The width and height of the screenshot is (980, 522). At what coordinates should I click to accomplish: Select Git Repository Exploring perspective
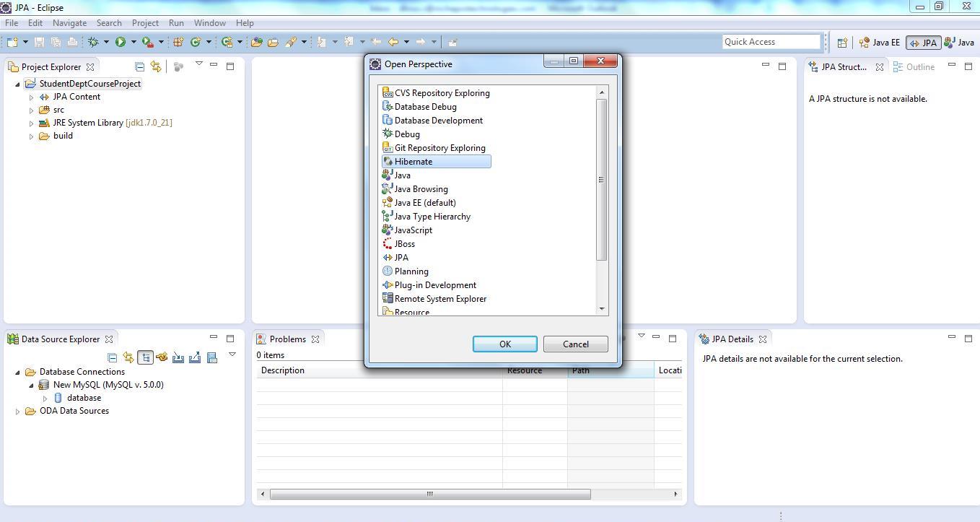click(x=434, y=148)
